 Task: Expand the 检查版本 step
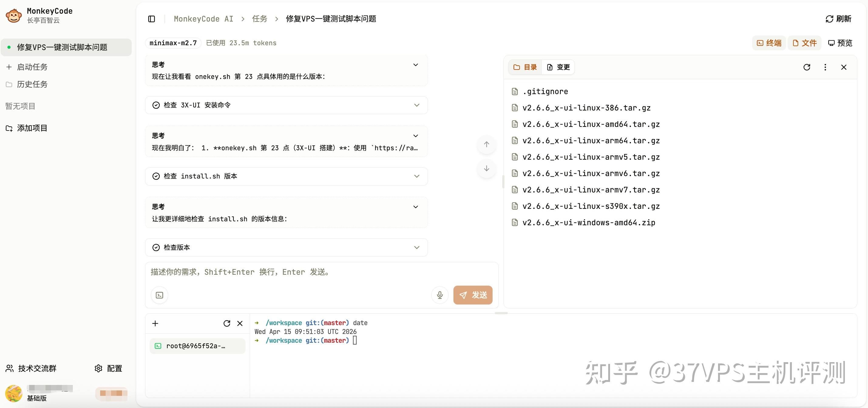pyautogui.click(x=287, y=247)
